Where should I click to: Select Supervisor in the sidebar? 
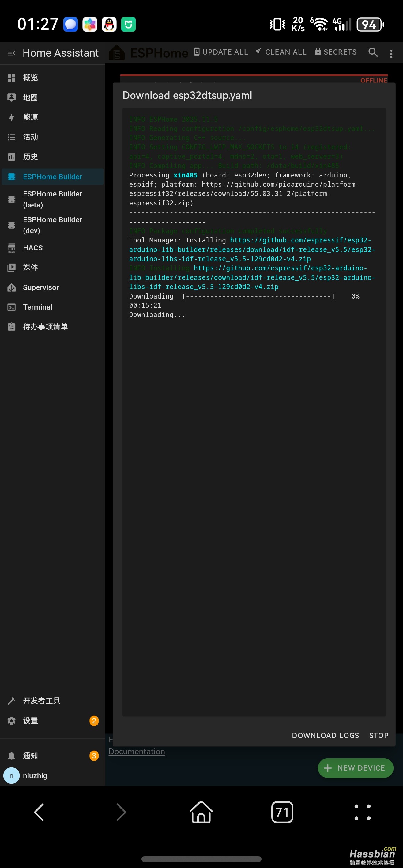coord(53,287)
